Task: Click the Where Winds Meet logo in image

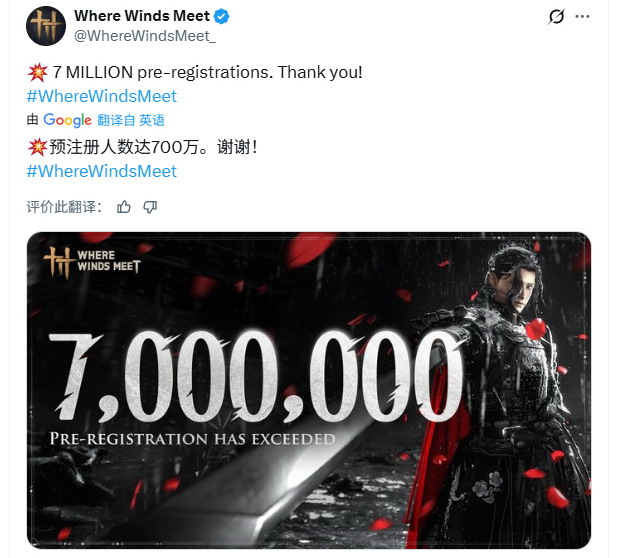Action: coord(92,262)
